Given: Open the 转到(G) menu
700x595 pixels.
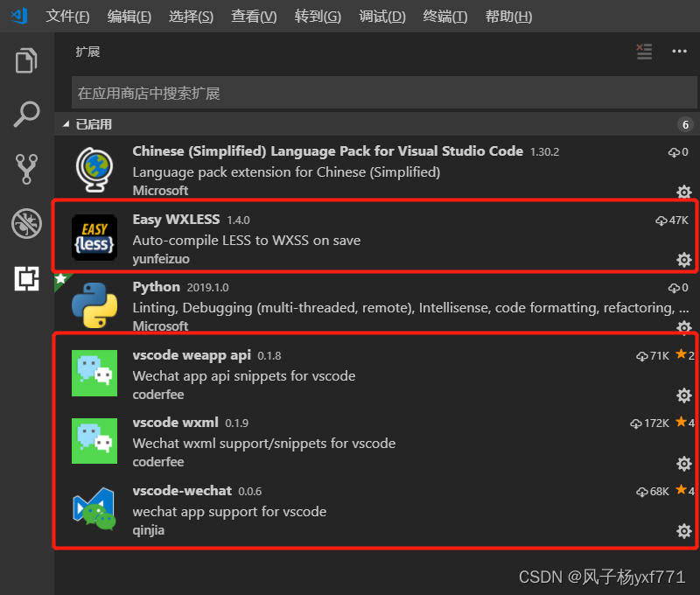Looking at the screenshot, I should tap(318, 17).
